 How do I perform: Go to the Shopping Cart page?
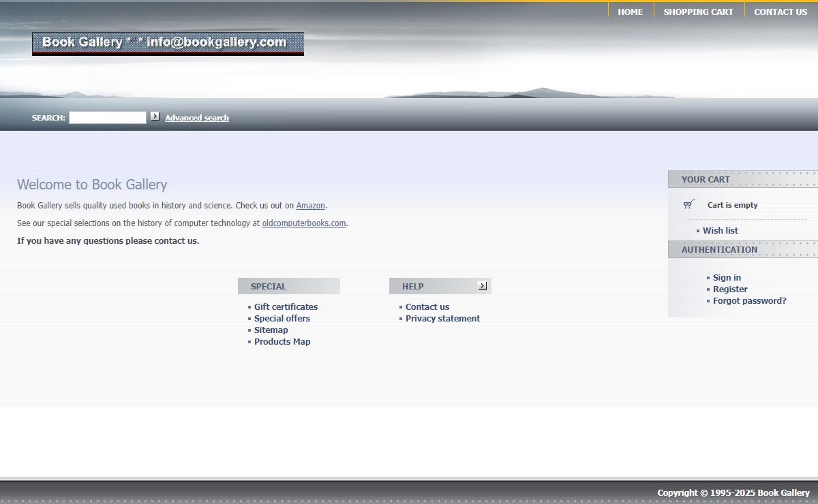click(x=698, y=12)
